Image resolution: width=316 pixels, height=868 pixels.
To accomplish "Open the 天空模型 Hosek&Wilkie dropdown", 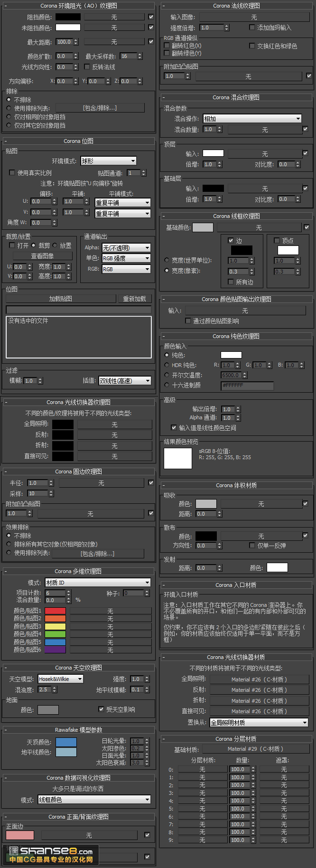I will click(x=60, y=679).
